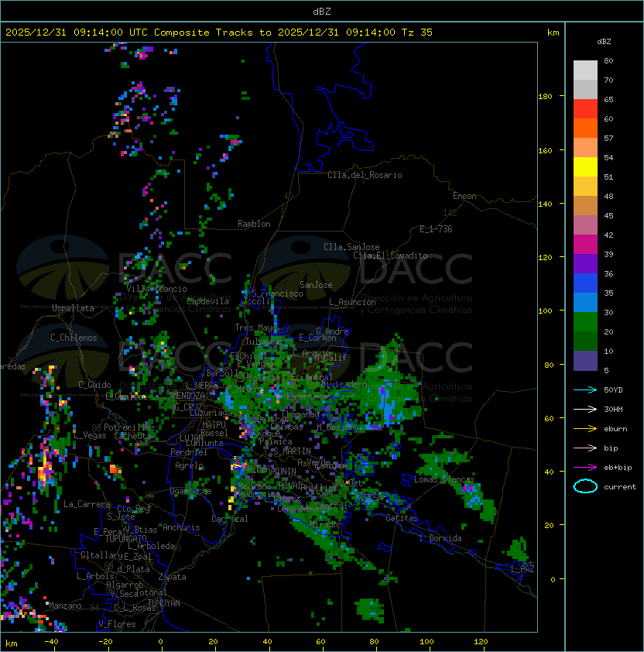Click the white 30HM arrow in the legend
This screenshot has height=652, width=644.
(x=585, y=409)
